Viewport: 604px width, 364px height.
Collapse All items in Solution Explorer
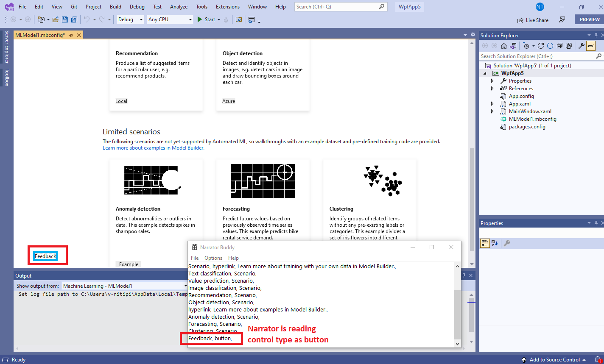tap(560, 45)
